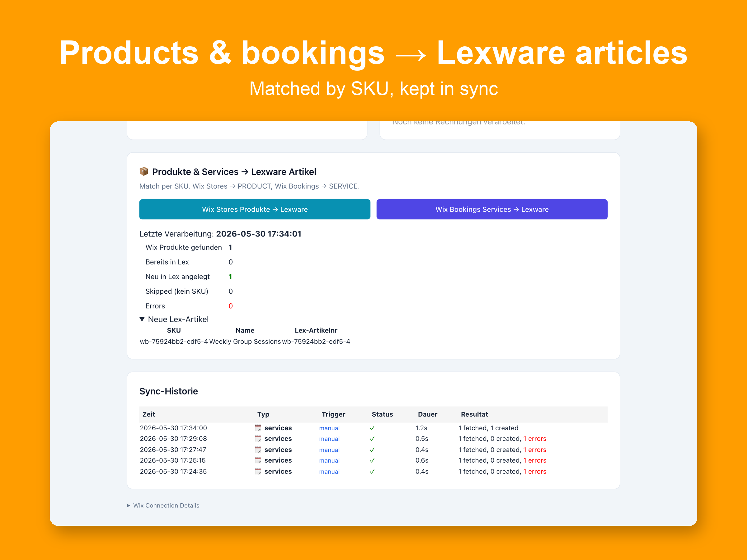Click manual trigger in 17:25:15 row
Screen dimensions: 747x560
[329, 460]
